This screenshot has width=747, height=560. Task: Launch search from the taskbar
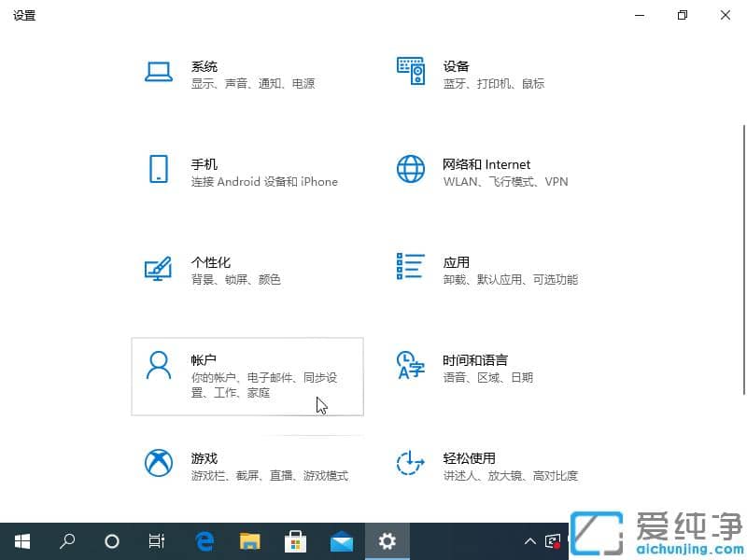click(66, 541)
